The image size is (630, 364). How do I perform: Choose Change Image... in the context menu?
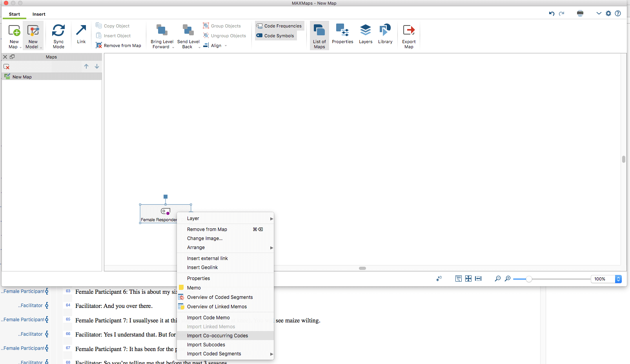pos(225,238)
